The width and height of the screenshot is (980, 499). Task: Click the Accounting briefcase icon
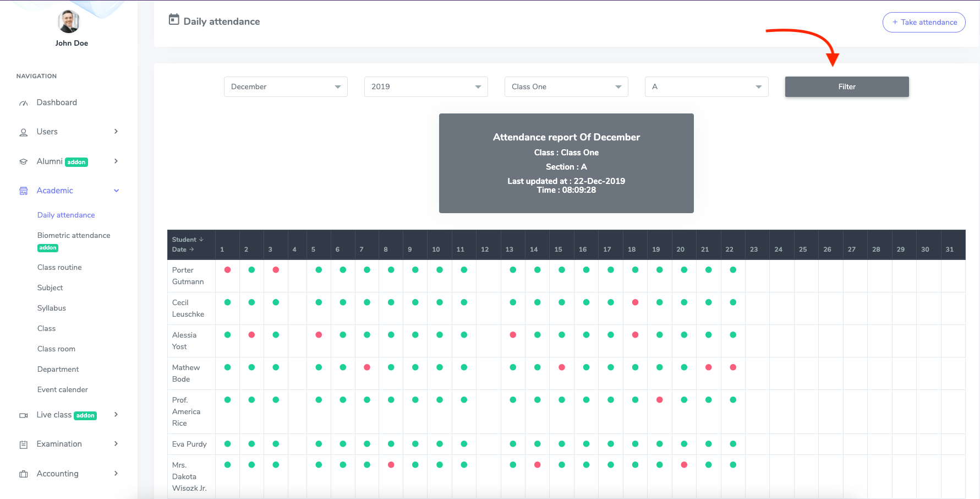click(23, 474)
